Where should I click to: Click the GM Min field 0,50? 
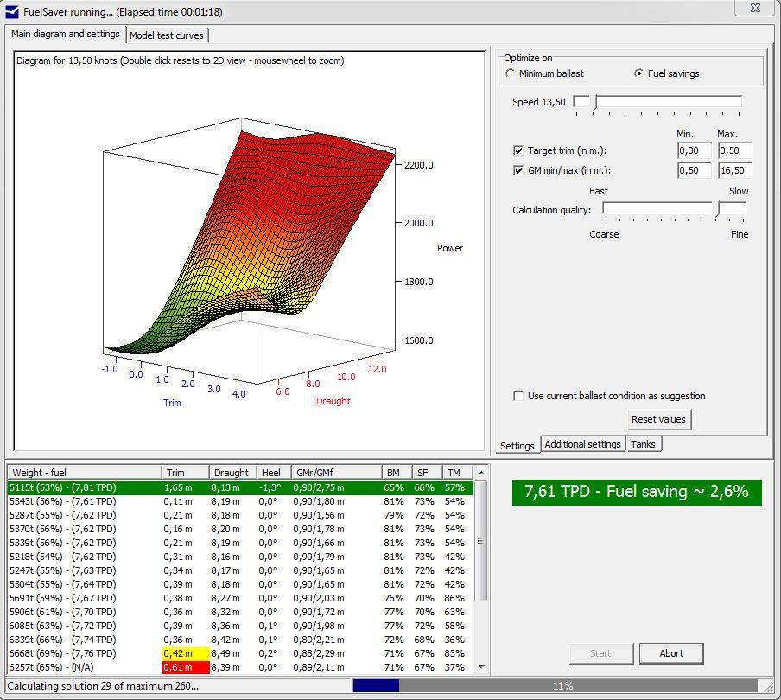(x=695, y=170)
